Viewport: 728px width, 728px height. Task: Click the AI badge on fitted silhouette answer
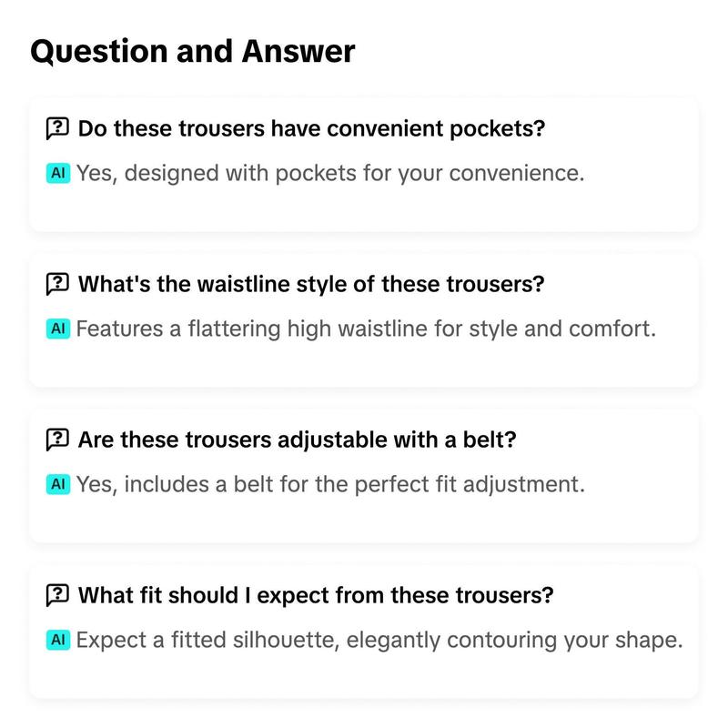tap(58, 640)
